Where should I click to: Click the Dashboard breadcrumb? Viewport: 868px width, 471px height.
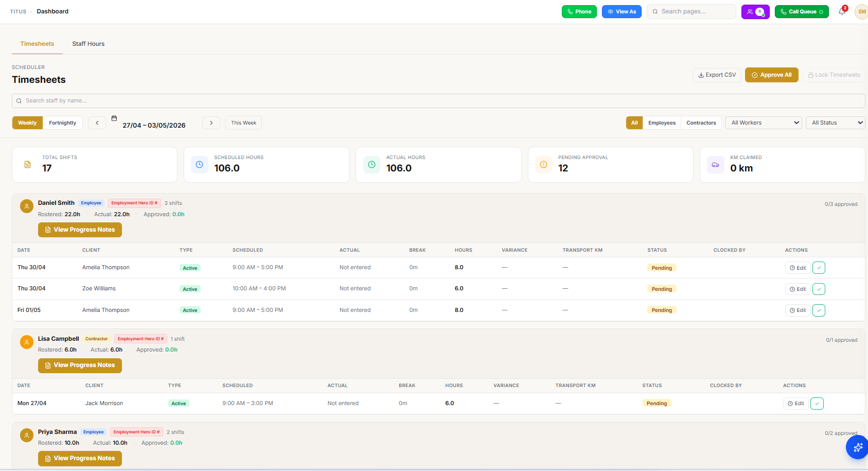click(x=52, y=11)
